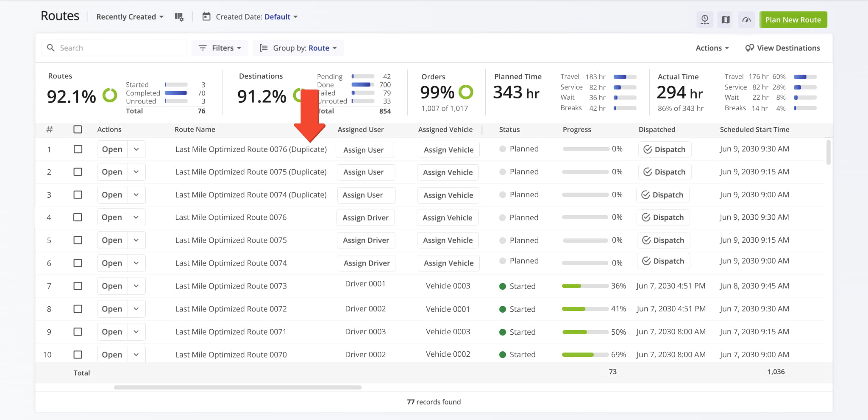The image size is (868, 420).
Task: Open the Actions menu
Action: pos(712,48)
